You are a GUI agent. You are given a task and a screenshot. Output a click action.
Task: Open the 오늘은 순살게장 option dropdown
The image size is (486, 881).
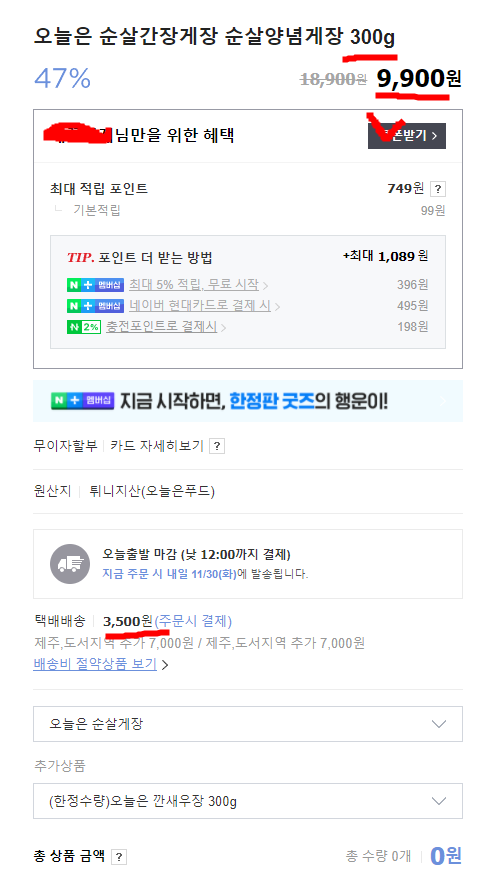248,724
